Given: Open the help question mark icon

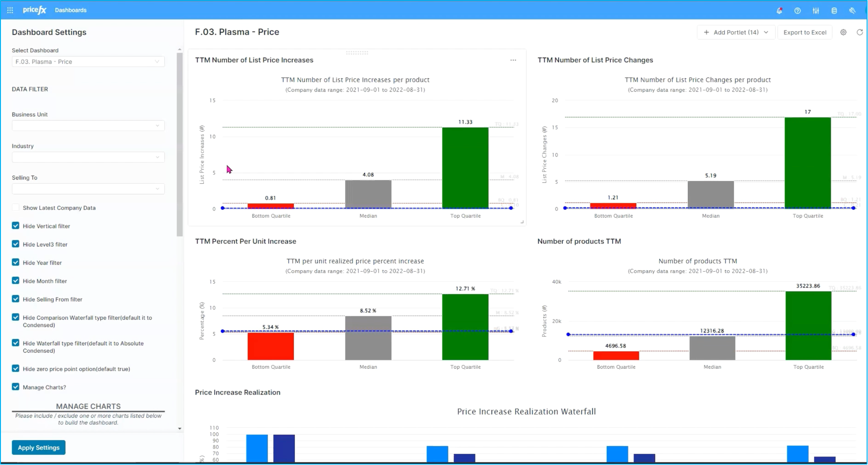Looking at the screenshot, I should click(x=798, y=10).
